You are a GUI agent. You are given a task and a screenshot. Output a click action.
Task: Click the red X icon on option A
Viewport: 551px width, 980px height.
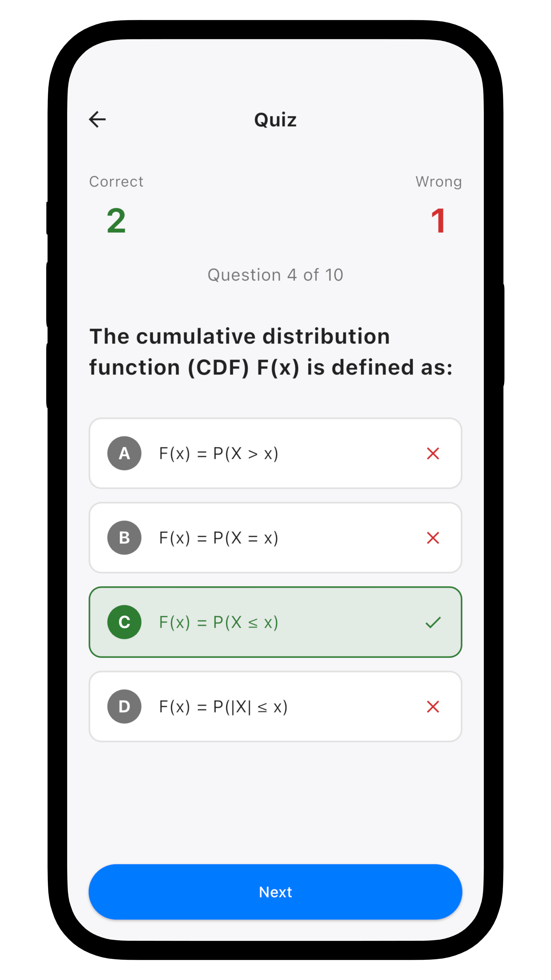[x=433, y=453]
